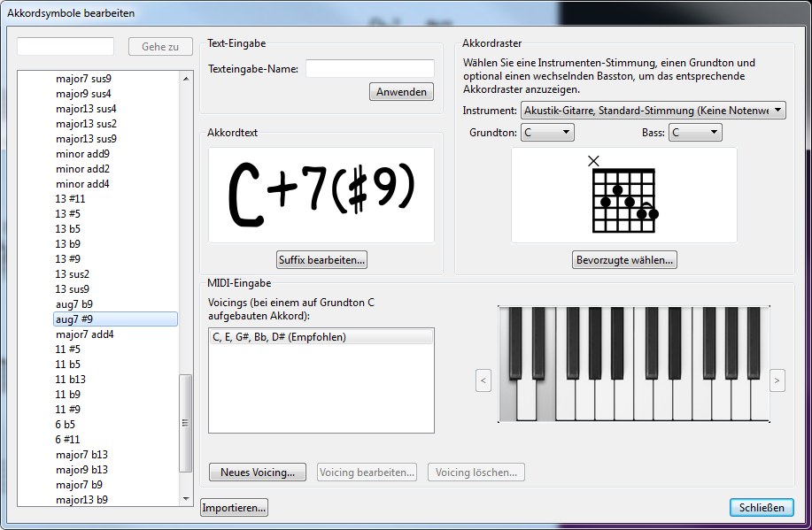Select 'major7 sus9' in chord list

83,79
